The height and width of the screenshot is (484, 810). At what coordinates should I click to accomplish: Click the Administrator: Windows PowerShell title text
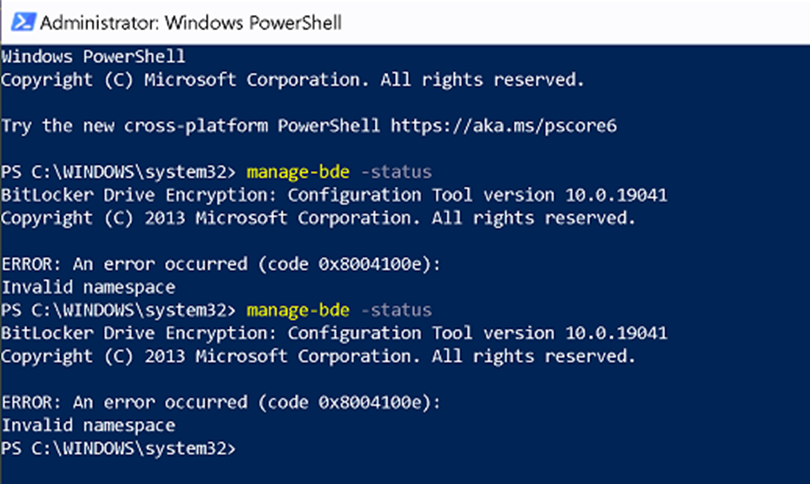coord(191,23)
